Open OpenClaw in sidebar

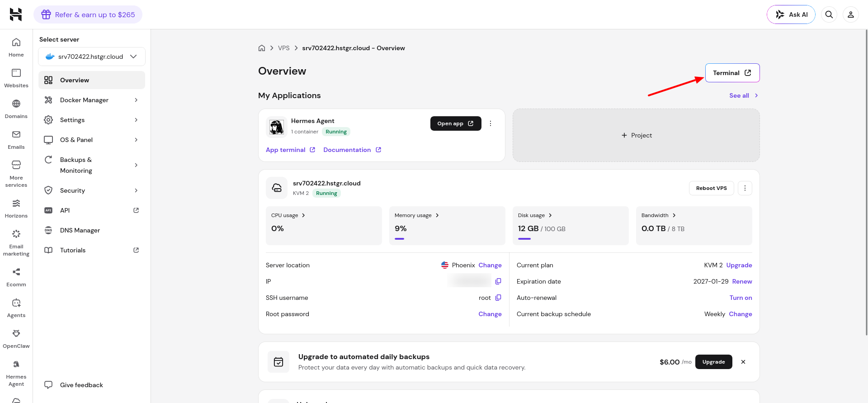click(x=16, y=339)
